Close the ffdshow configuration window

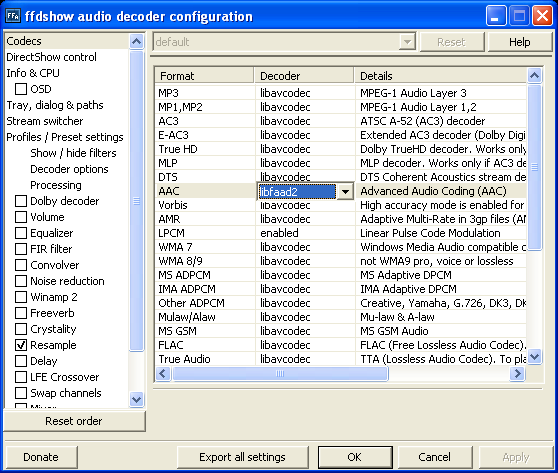[542, 16]
